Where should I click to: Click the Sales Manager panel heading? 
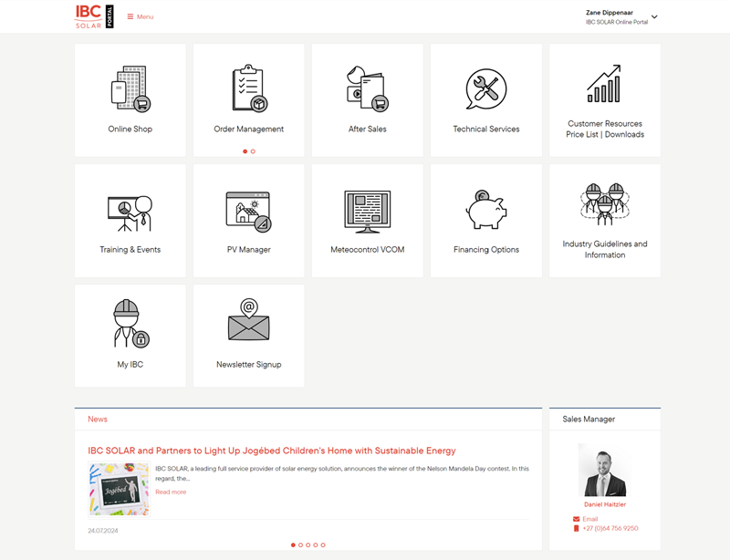click(x=589, y=419)
